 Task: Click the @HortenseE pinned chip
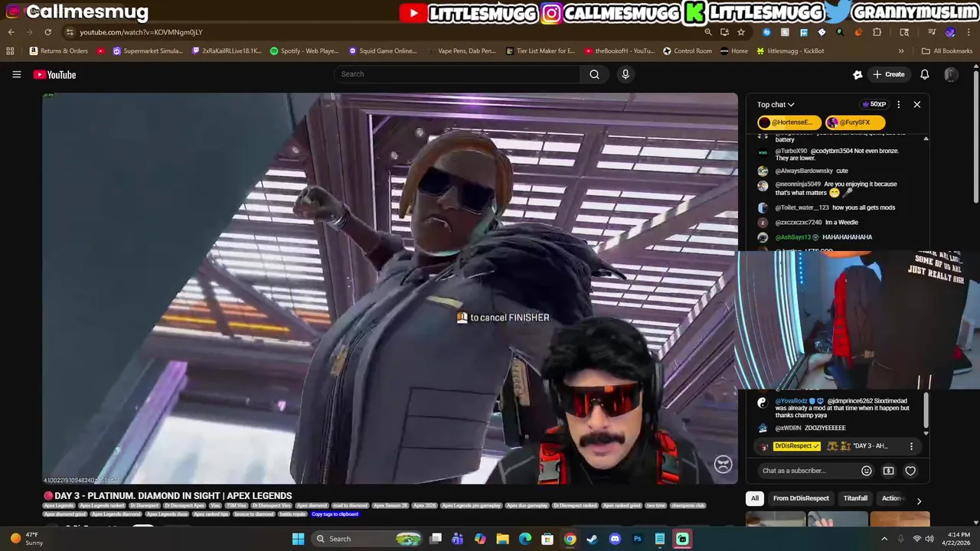(789, 122)
